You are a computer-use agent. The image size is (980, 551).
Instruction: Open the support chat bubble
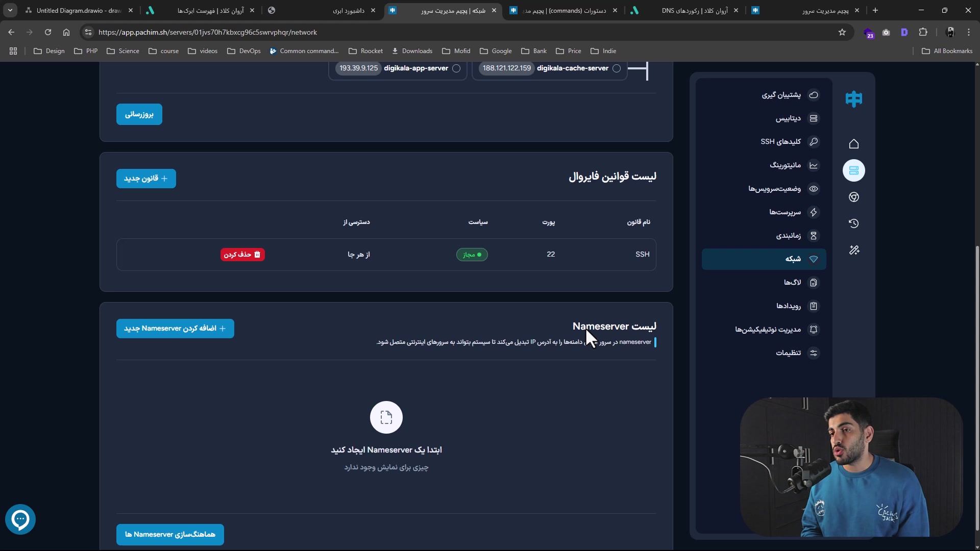(x=20, y=519)
